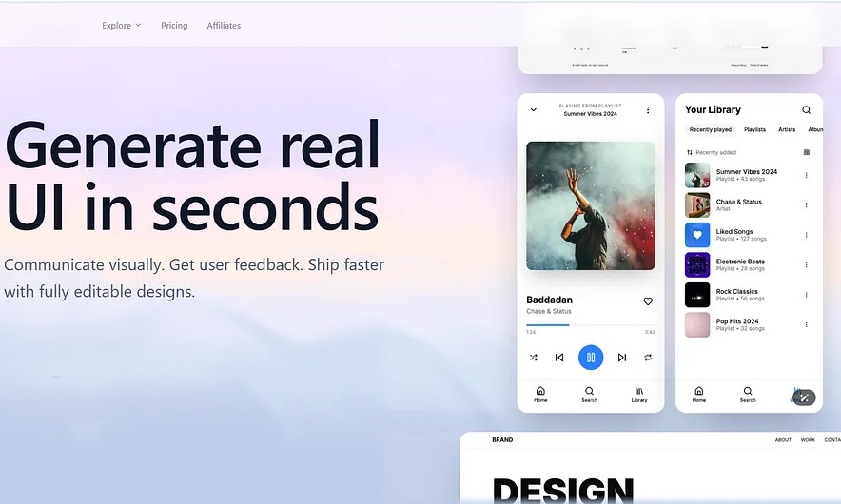Viewport: 841px width, 504px height.
Task: Skip to the next track
Action: (x=621, y=358)
